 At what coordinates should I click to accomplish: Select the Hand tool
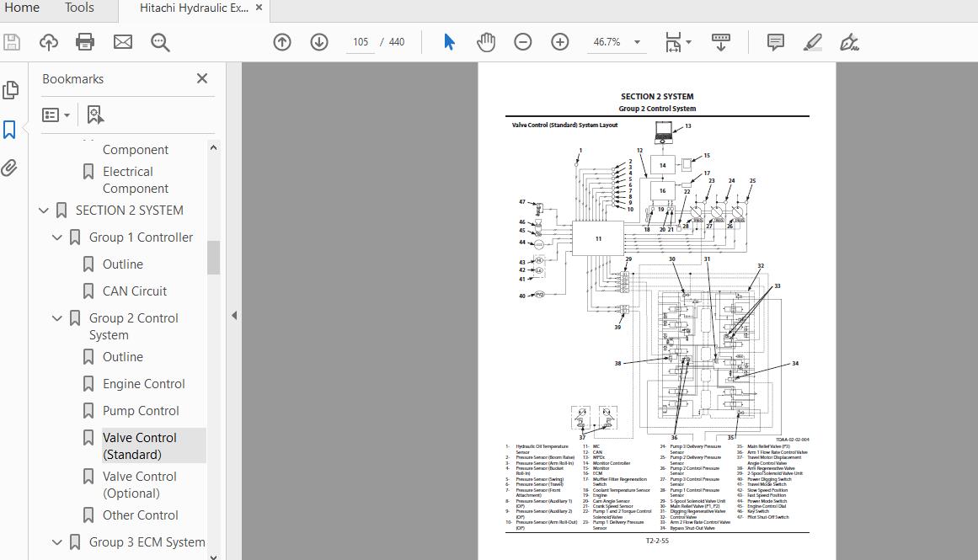(486, 40)
